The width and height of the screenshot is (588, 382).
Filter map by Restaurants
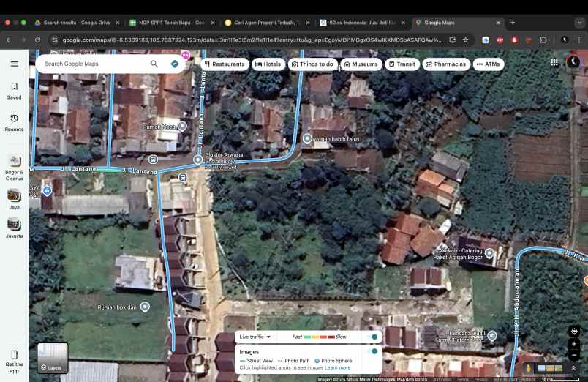point(225,64)
